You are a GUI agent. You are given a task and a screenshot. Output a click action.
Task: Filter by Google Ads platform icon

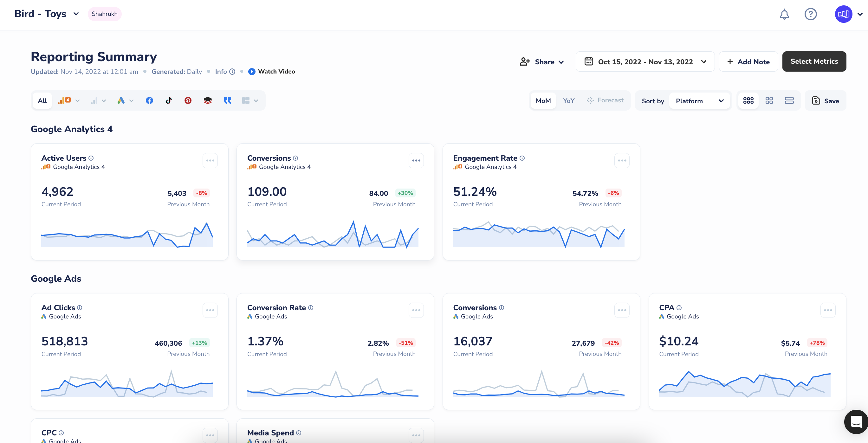121,100
